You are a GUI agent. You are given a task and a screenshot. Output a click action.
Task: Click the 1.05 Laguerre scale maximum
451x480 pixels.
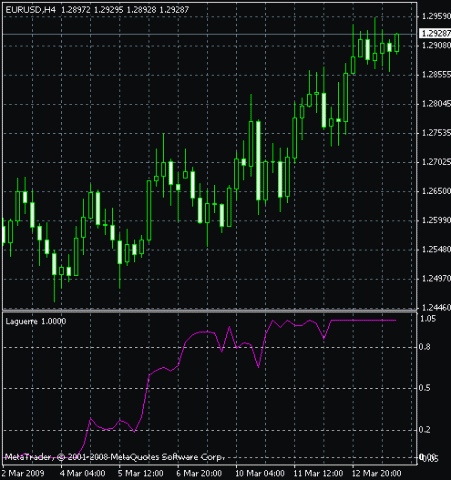(428, 319)
